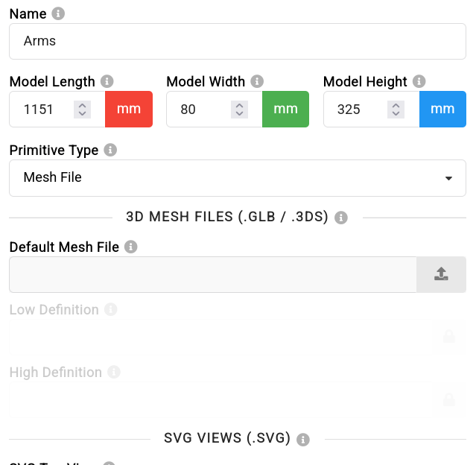Click the info icon beside SVG Views heading
This screenshot has width=476, height=465.
point(303,439)
